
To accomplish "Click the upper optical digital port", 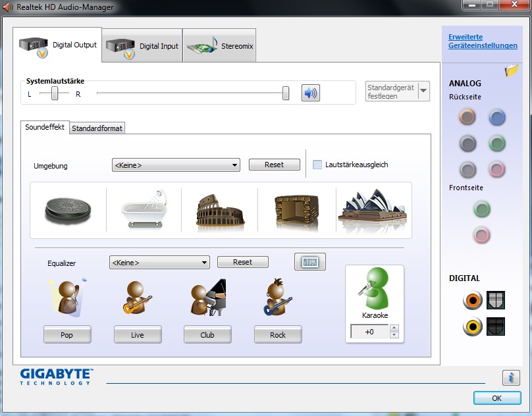I will click(496, 300).
